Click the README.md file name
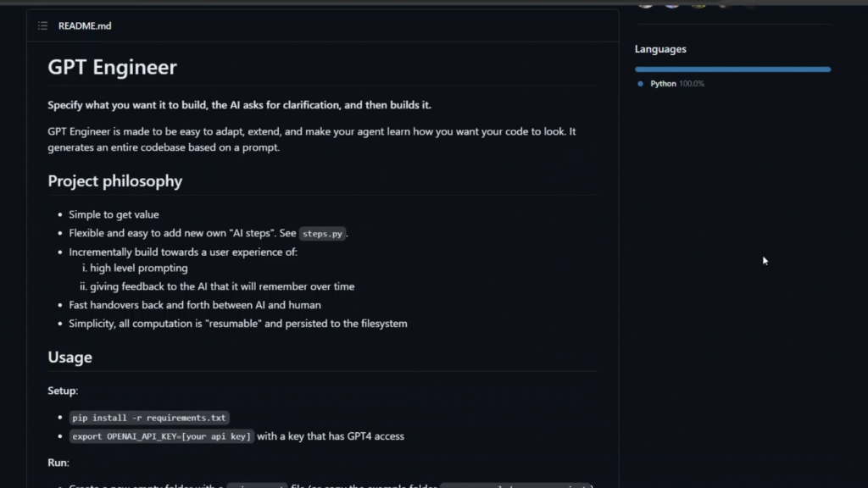868x488 pixels. tap(85, 26)
